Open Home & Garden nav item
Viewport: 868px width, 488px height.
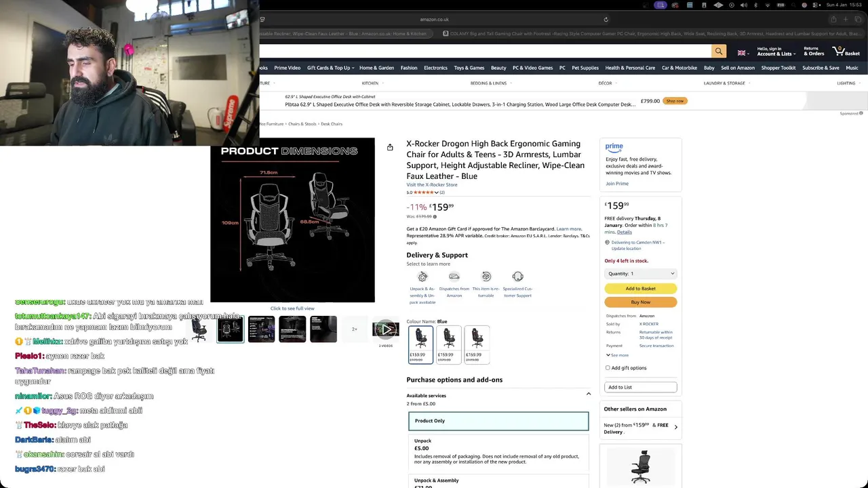tap(376, 68)
